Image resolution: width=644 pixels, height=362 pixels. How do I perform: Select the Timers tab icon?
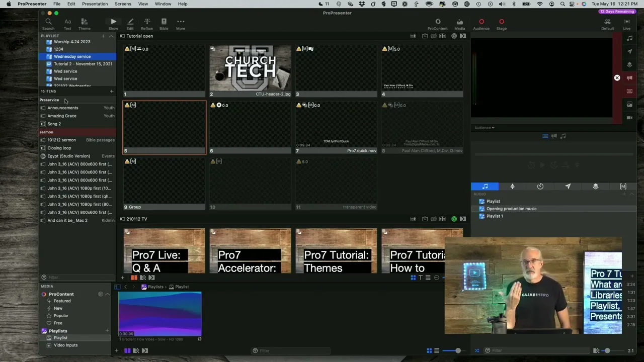[540, 187]
